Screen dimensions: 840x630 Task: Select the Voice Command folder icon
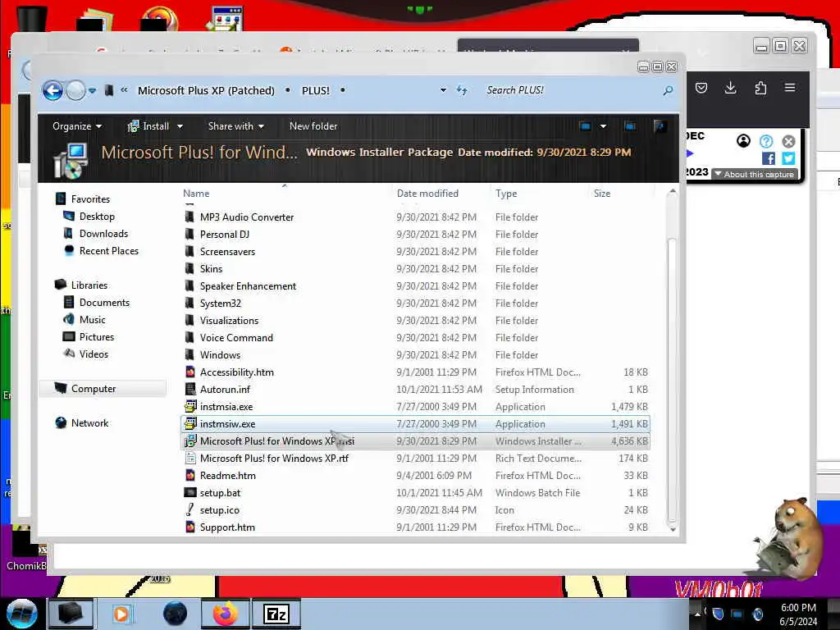click(189, 337)
